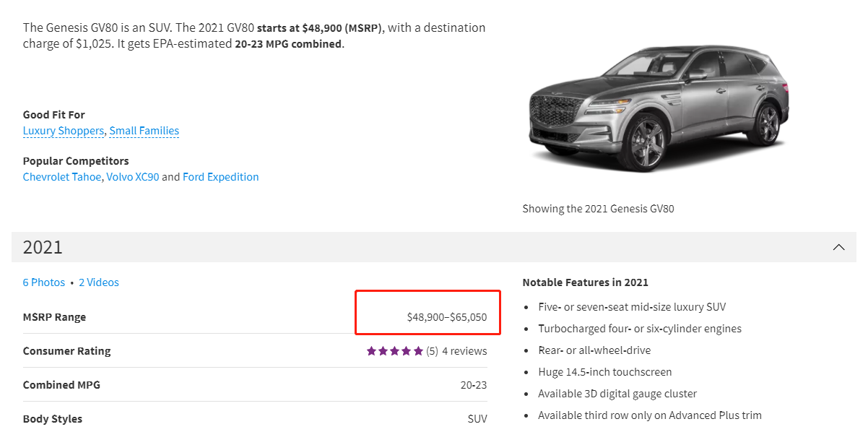Collapse the 2021 section with the chevron arrow
The width and height of the screenshot is (868, 432).
(x=838, y=247)
